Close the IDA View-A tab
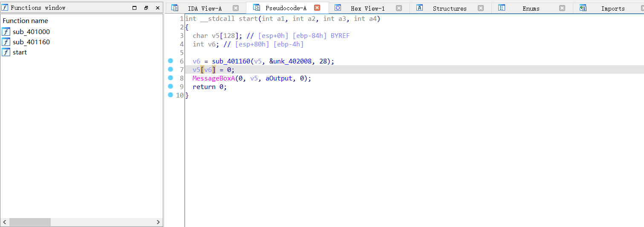The image size is (644, 227). pos(236,8)
